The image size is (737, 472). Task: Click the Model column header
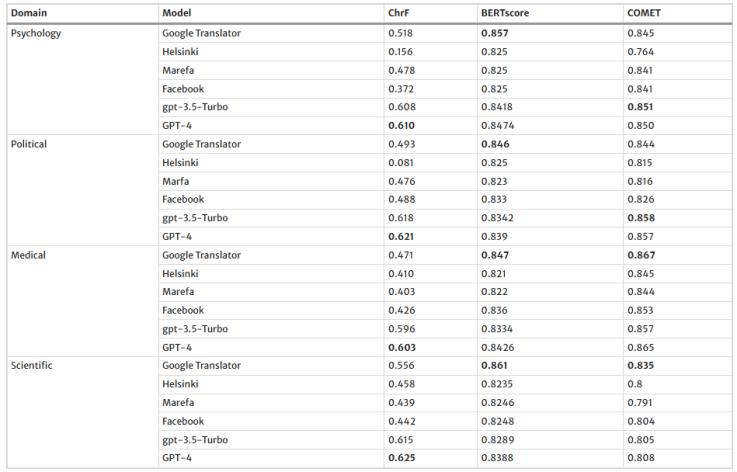click(x=176, y=13)
